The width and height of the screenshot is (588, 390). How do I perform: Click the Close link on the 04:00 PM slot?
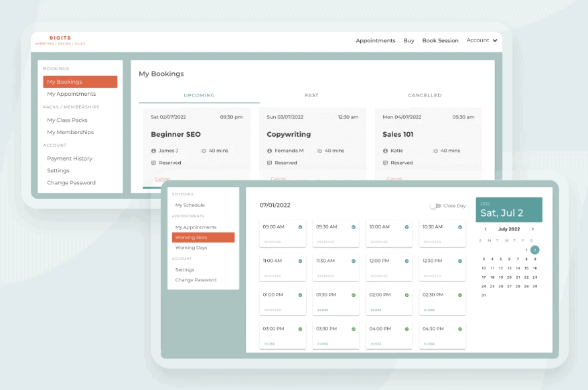pyautogui.click(x=376, y=344)
